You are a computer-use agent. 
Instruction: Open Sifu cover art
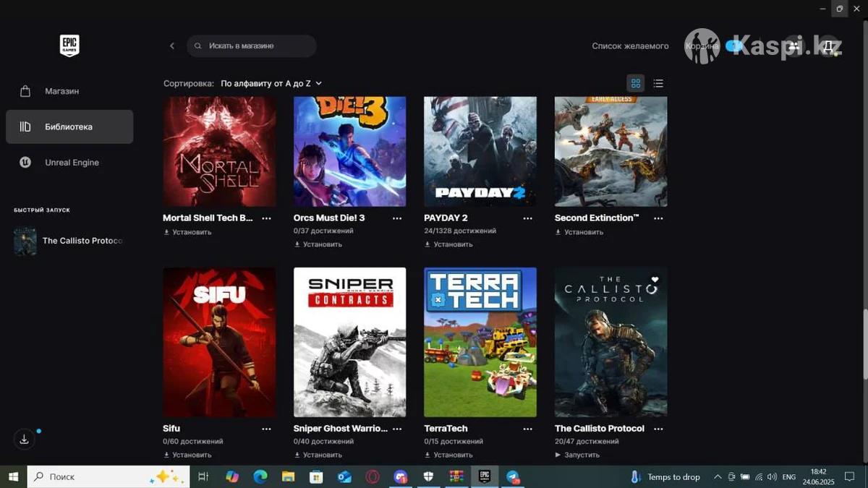tap(219, 342)
